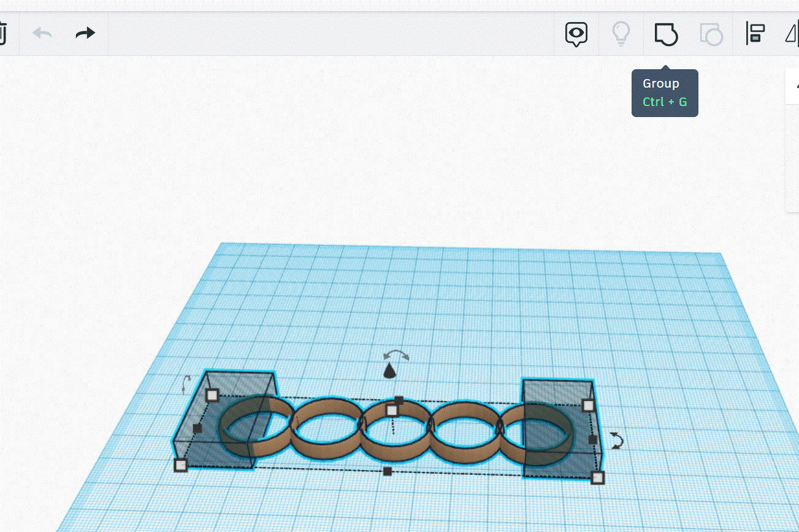Click the curved rotation arrow above the cone
The width and height of the screenshot is (799, 532).
click(x=396, y=355)
